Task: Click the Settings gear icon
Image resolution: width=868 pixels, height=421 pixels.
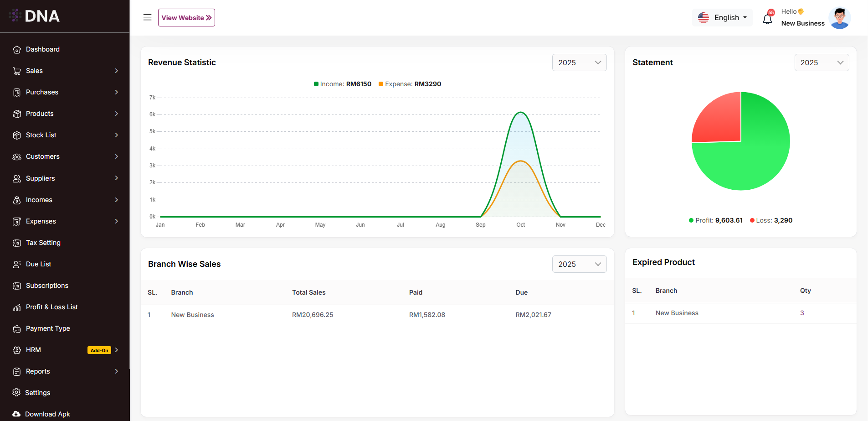Action: click(16, 393)
